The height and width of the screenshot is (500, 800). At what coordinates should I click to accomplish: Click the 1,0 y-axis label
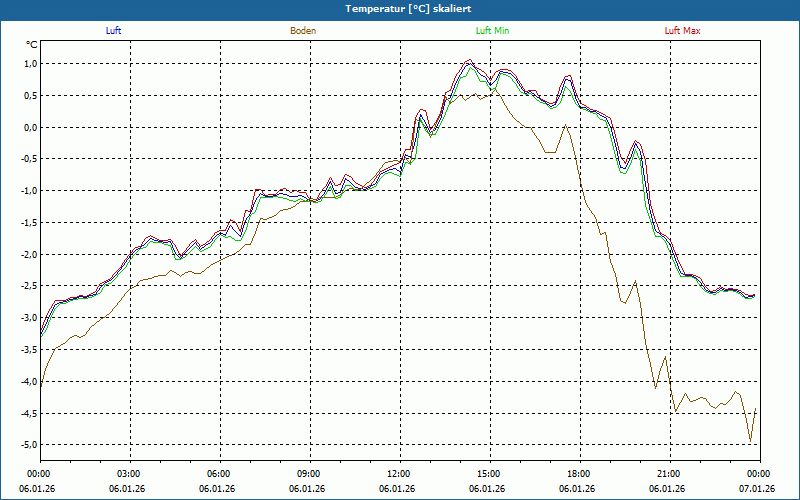(x=31, y=64)
